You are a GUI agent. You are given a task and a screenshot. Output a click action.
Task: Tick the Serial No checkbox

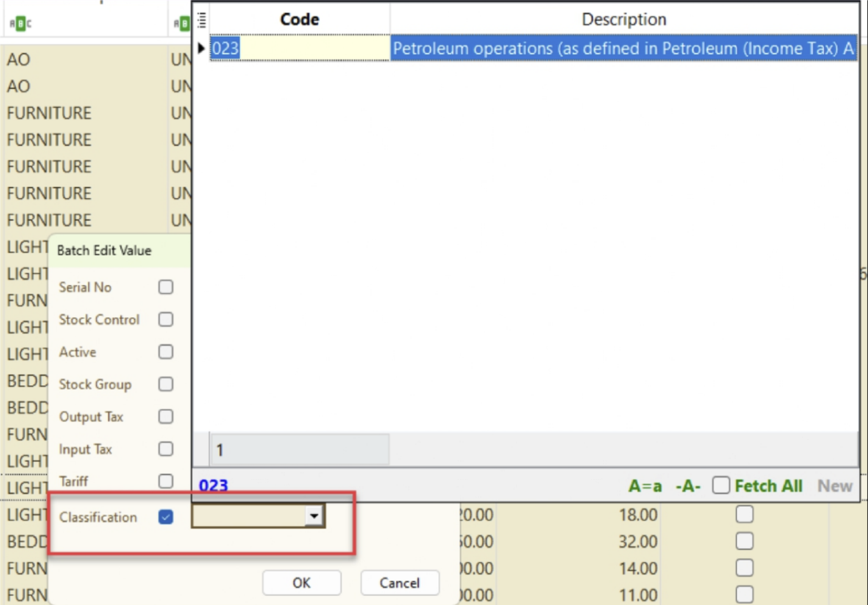pos(165,287)
